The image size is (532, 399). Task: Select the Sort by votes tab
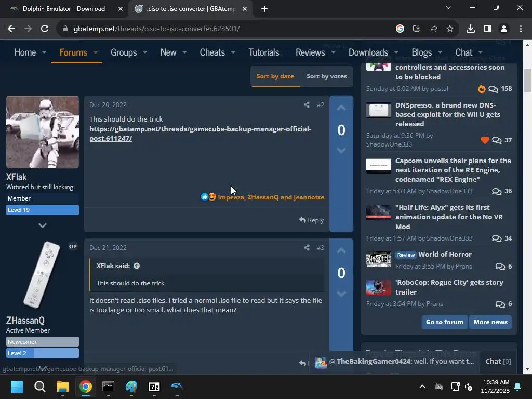coord(327,76)
